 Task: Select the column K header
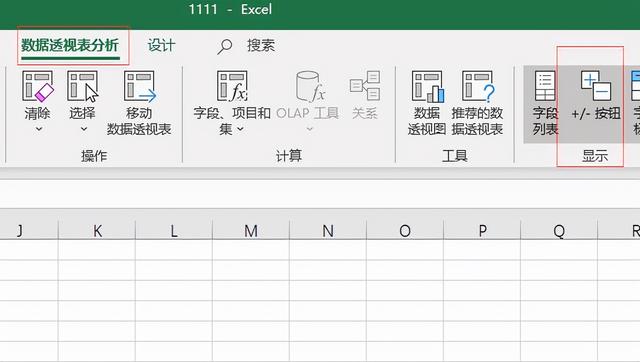(x=97, y=231)
